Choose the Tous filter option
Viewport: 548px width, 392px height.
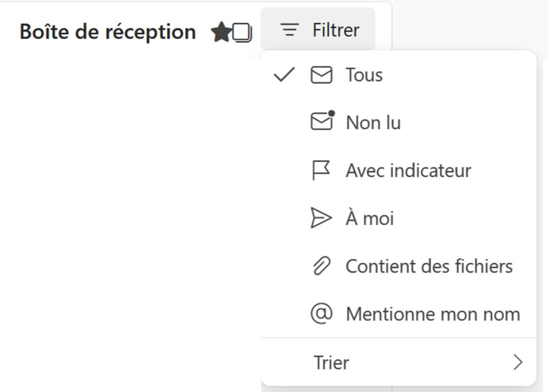[363, 74]
